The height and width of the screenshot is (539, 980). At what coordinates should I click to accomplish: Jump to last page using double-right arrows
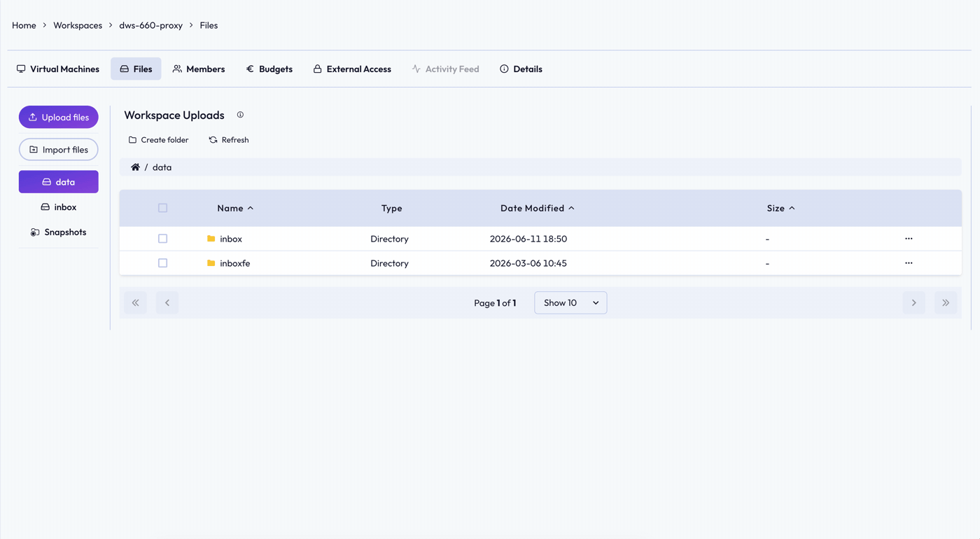(946, 303)
